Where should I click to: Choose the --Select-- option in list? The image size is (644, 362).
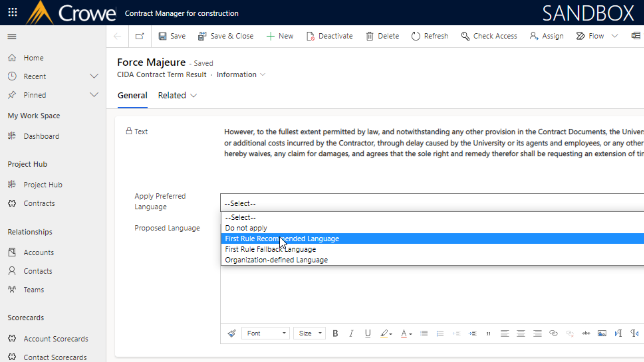point(433,217)
